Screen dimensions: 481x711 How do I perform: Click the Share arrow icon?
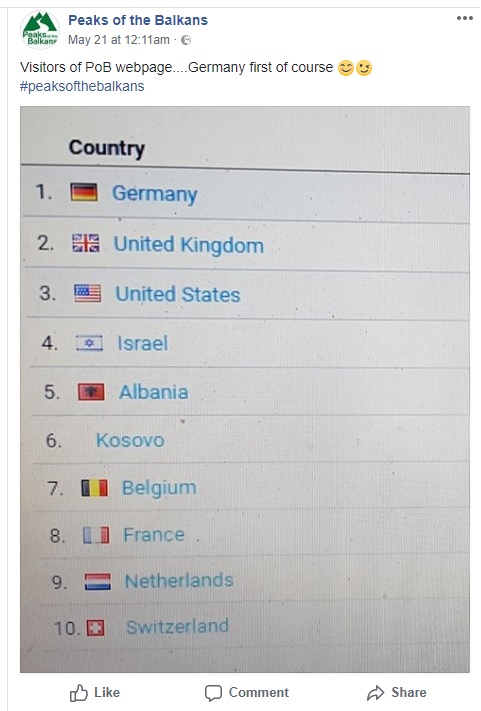pyautogui.click(x=375, y=693)
